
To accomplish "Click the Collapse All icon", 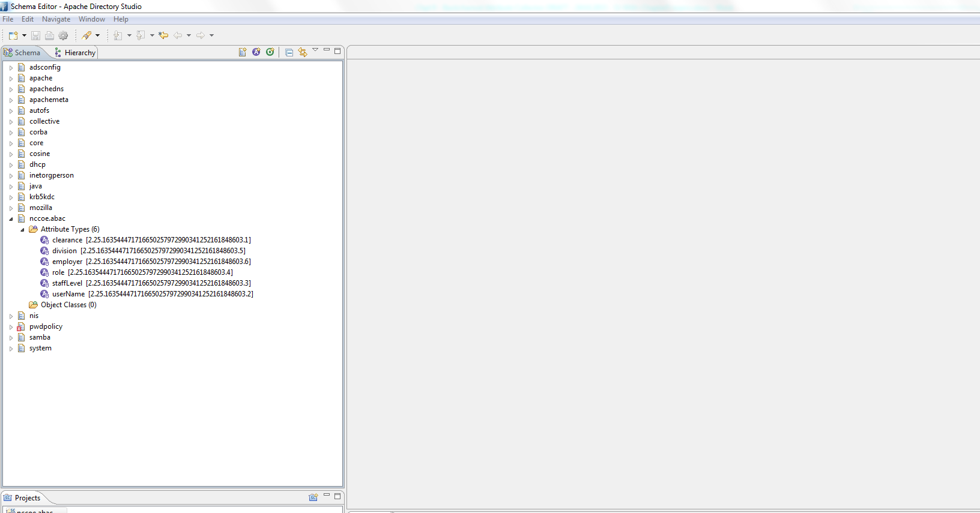I will (x=289, y=52).
